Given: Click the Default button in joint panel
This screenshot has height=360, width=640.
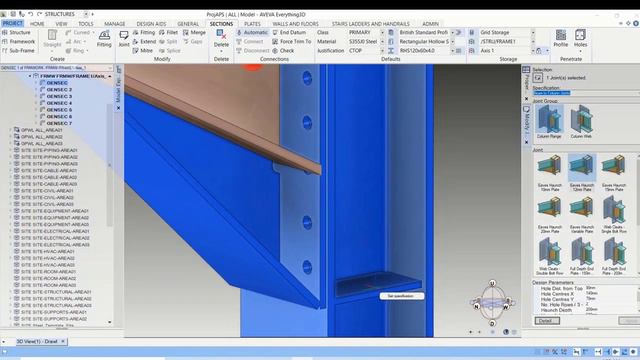Looking at the screenshot, I should click(547, 321).
